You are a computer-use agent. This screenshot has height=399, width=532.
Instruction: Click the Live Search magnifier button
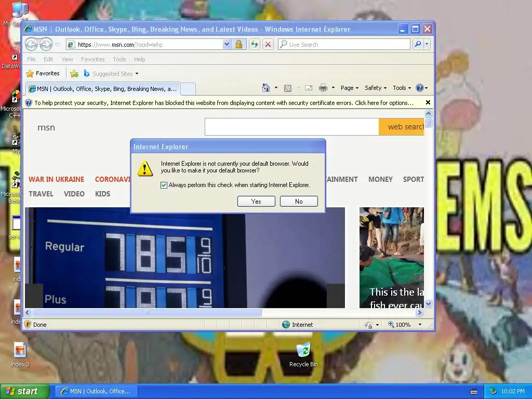point(418,44)
